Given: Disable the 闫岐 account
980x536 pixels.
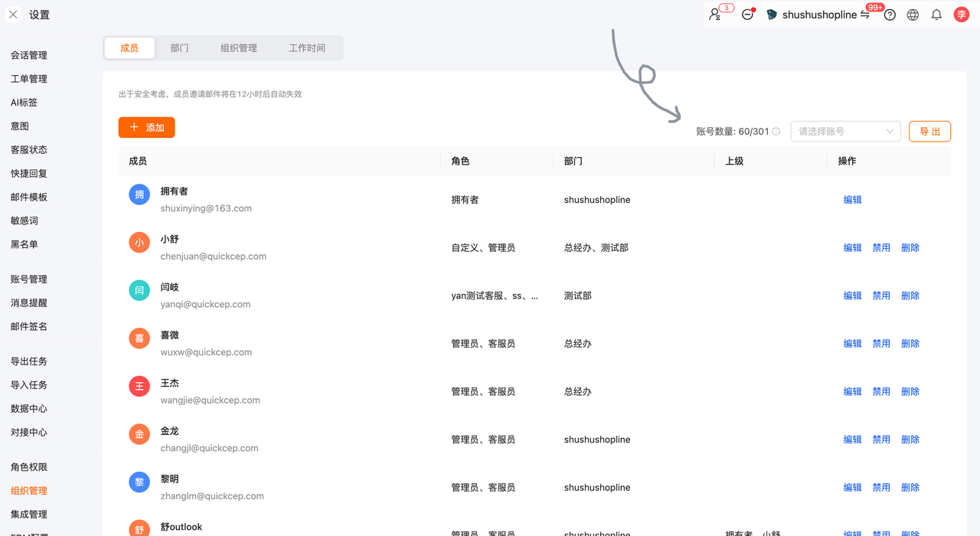Looking at the screenshot, I should (x=881, y=296).
